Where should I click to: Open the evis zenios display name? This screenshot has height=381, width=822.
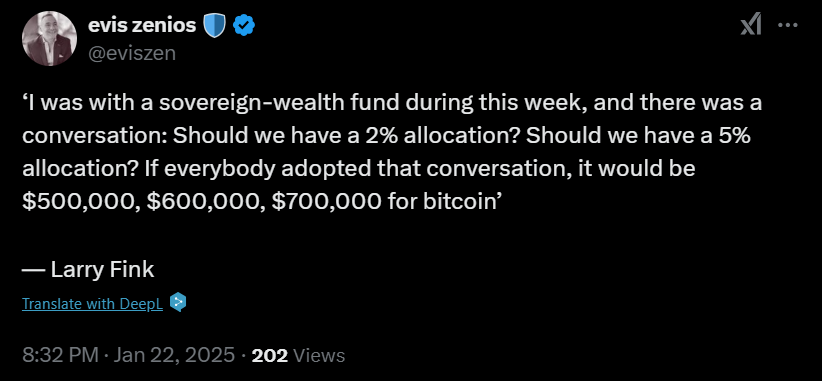tap(142, 25)
